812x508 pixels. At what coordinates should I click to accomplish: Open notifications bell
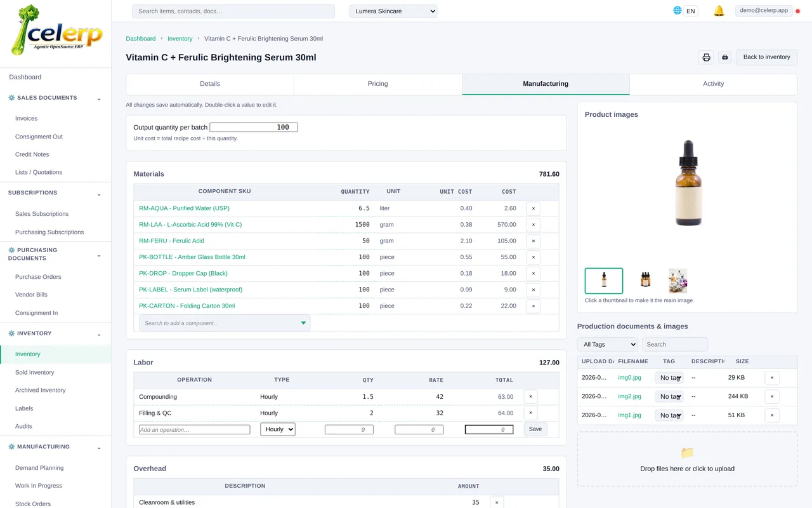[719, 11]
